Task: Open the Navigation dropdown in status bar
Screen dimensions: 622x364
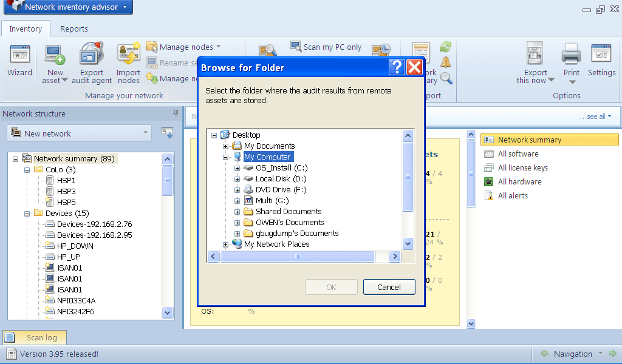Action: pyautogui.click(x=600, y=353)
